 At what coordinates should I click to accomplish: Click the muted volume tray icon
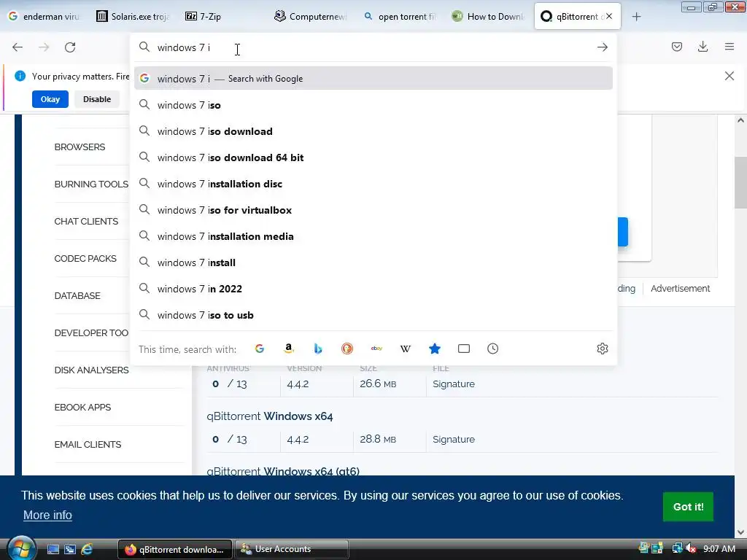click(x=690, y=548)
